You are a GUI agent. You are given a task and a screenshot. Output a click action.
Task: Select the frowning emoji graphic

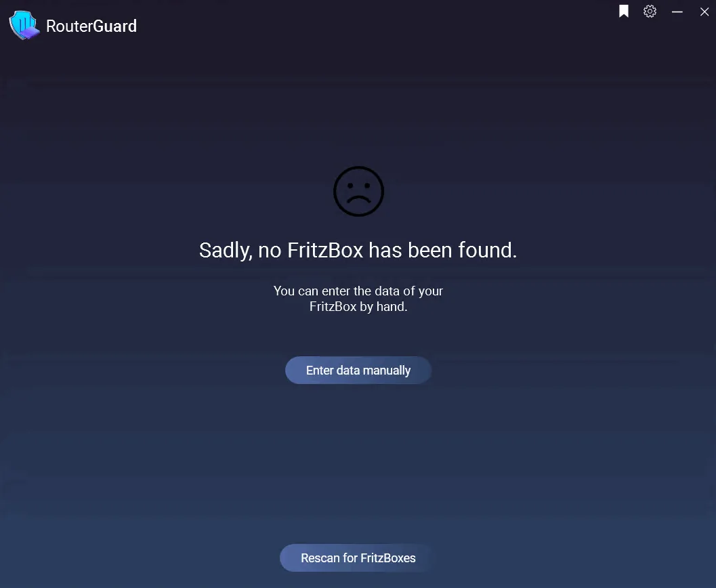[358, 191]
